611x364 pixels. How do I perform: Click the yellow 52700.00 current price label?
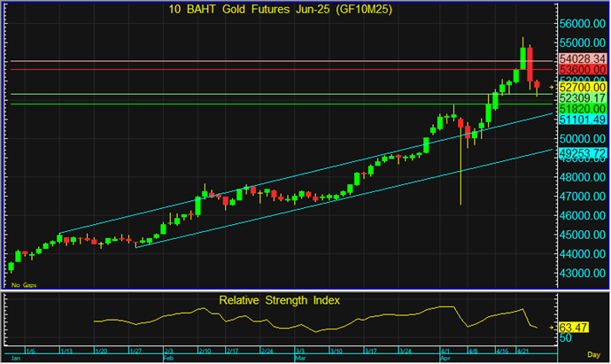(582, 88)
